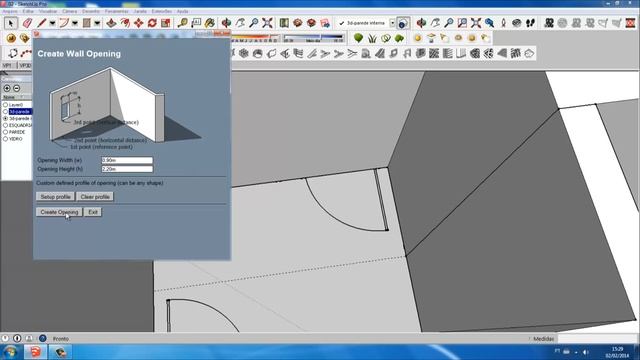The height and width of the screenshot is (360, 640).
Task: Click the grass plant icon
Action: [372, 38]
